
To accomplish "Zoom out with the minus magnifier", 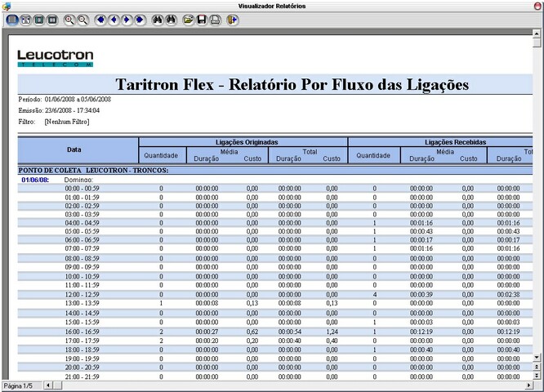I will (82, 20).
